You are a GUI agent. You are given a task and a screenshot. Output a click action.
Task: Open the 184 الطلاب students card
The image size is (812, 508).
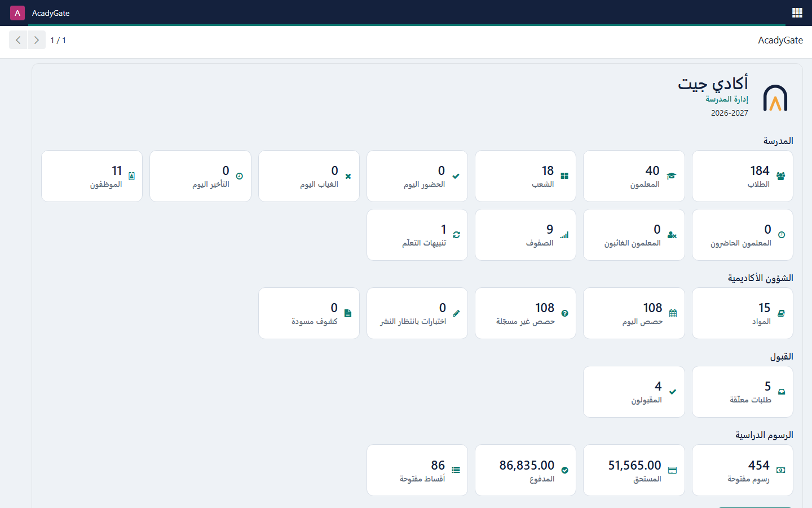(x=742, y=176)
